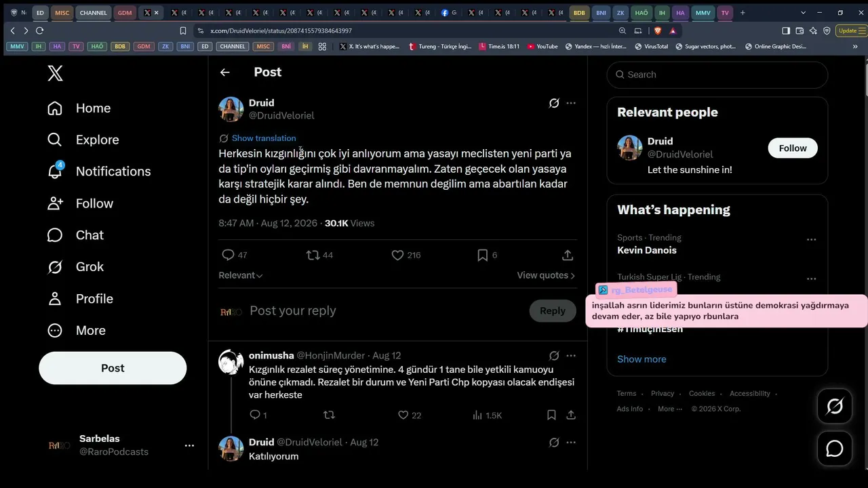Open the three-dot menu on onimusha's comment
The image size is (868, 488).
571,356
